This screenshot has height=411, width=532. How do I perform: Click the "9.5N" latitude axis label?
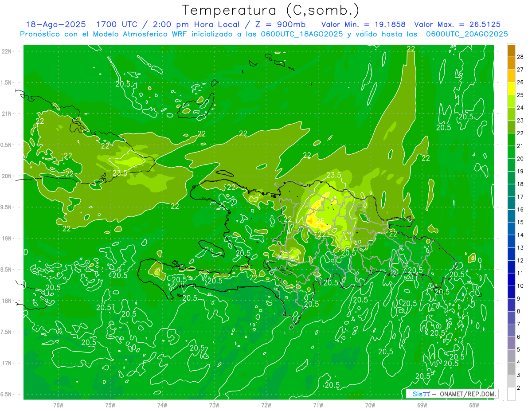(x=7, y=207)
